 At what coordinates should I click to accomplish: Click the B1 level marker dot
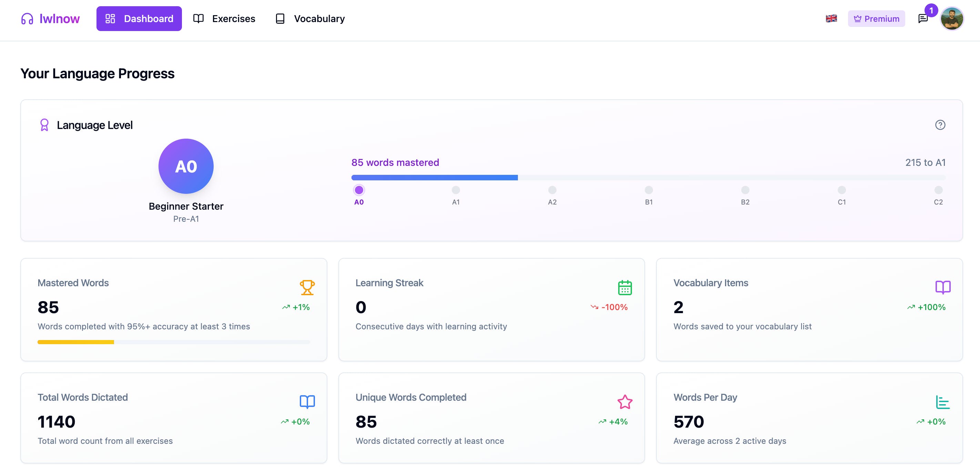coord(649,190)
